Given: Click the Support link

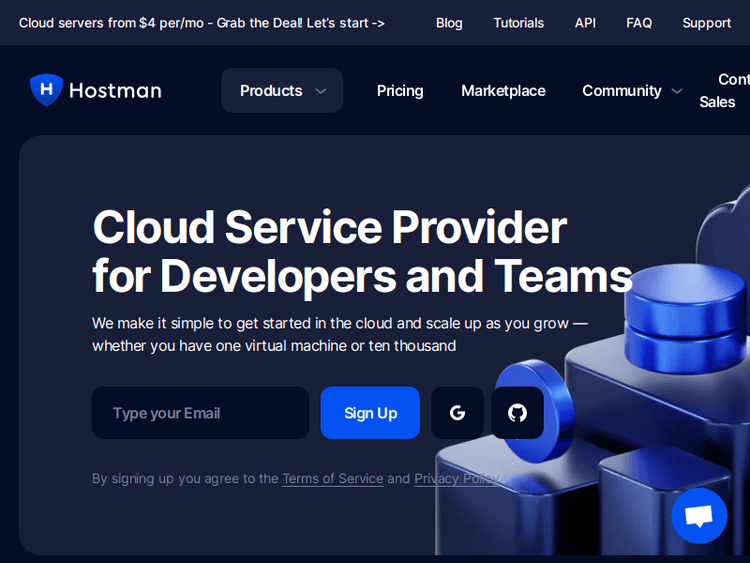Looking at the screenshot, I should (706, 23).
